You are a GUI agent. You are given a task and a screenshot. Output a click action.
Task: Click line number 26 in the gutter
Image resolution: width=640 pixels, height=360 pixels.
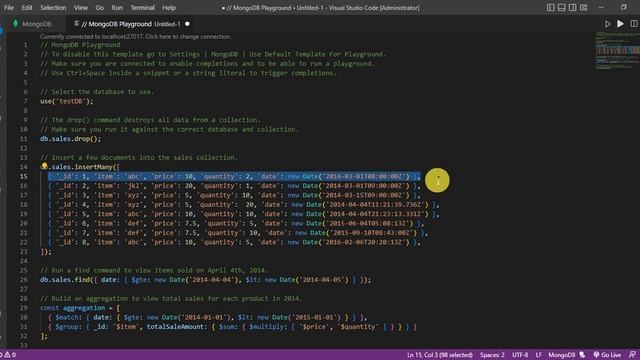click(x=24, y=280)
